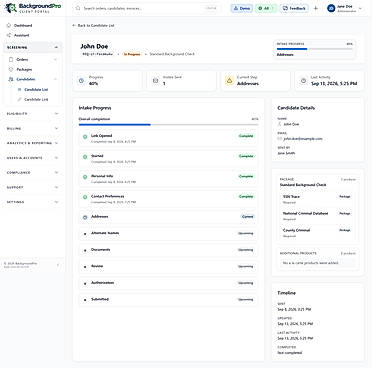Expand the Orders submenu chevron

coord(55,59)
